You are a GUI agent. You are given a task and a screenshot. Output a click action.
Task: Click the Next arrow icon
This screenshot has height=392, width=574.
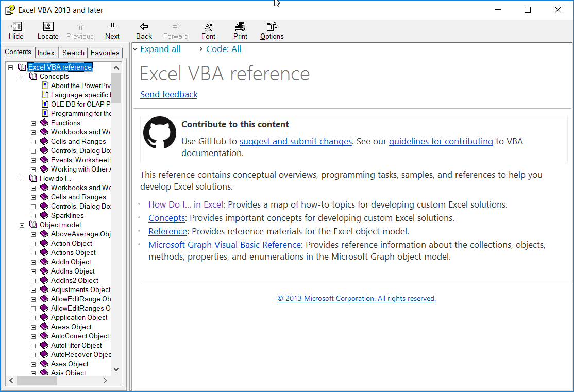(x=112, y=26)
